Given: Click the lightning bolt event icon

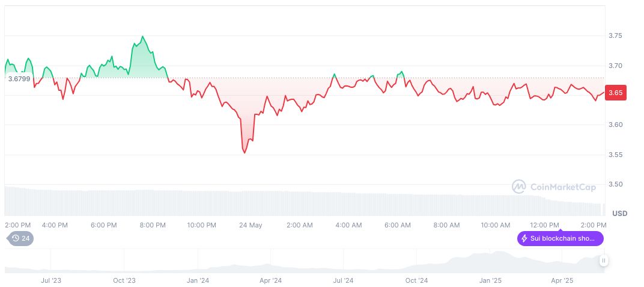Looking at the screenshot, I should pos(524,238).
